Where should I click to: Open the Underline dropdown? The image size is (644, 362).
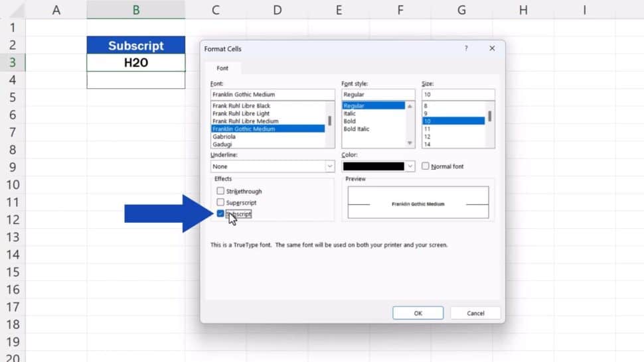(329, 166)
